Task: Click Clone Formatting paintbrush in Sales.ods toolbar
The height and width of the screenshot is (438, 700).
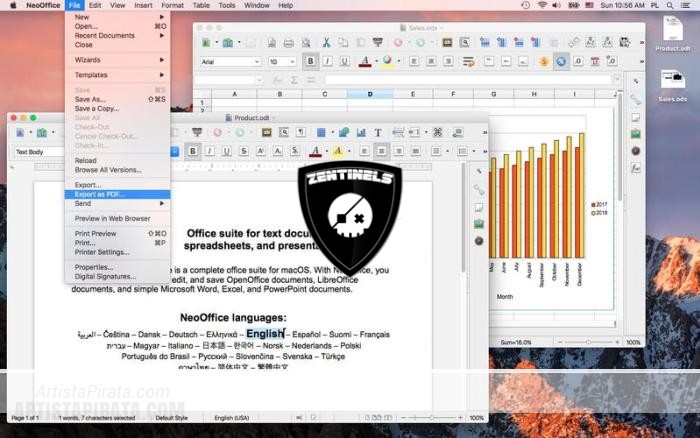Action: [378, 42]
